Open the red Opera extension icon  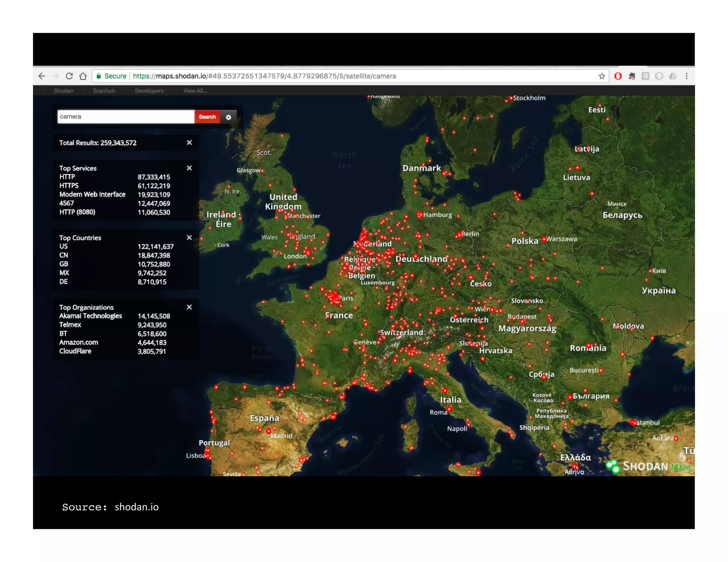pyautogui.click(x=618, y=76)
